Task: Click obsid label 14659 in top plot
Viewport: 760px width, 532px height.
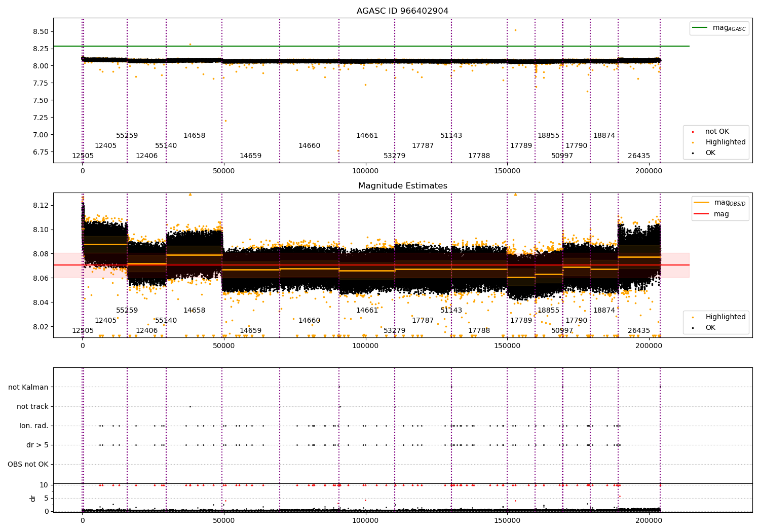Action: tap(250, 156)
